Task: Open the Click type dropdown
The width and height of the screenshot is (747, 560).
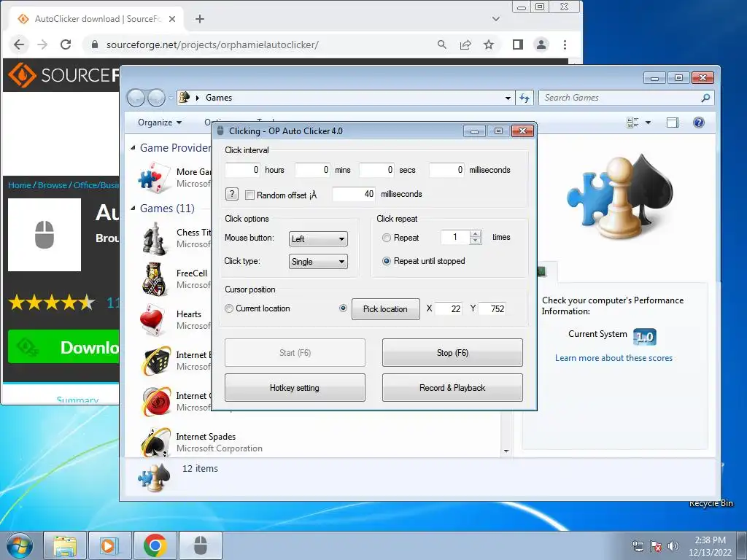Action: 318,262
